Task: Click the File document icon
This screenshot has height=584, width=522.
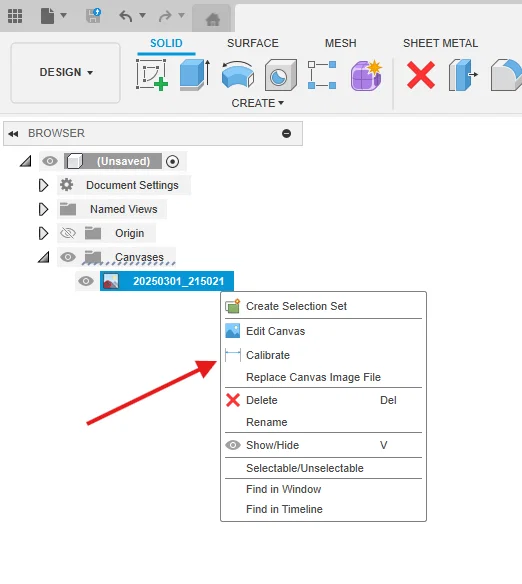Action: pyautogui.click(x=47, y=16)
